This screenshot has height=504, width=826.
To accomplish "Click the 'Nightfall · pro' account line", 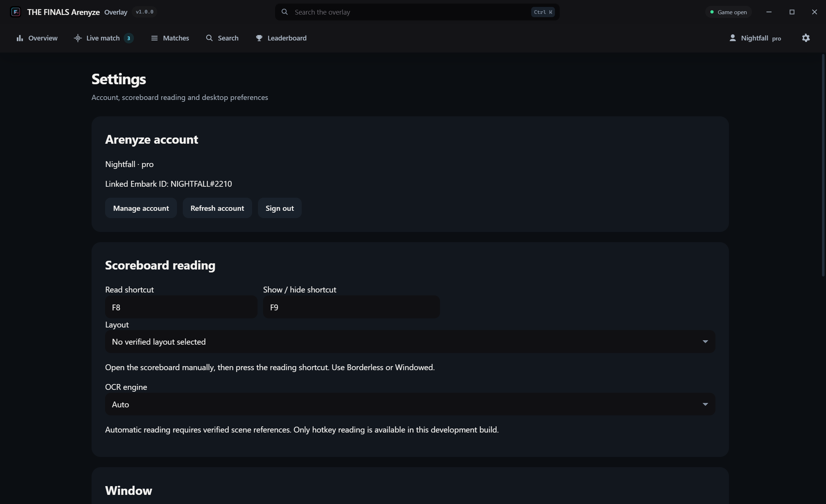I will pyautogui.click(x=129, y=164).
